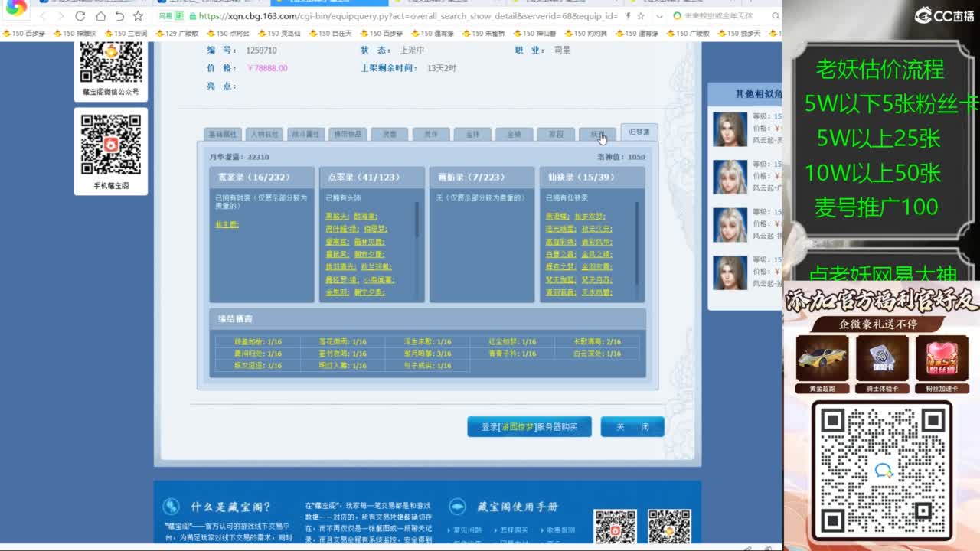Click the '青青子衿: 1/16' entry
Viewport: 980px width, 551px height.
click(x=512, y=354)
